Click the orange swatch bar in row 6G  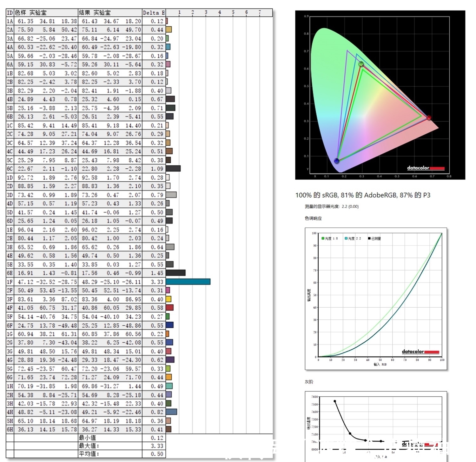pos(169,377)
